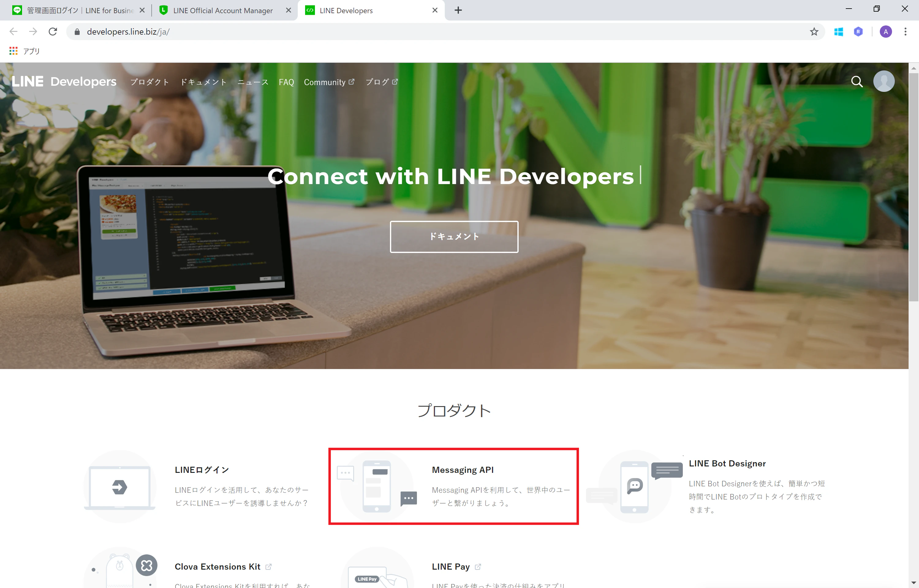Screen dimensions: 919x588
Task: Open the Chrome profile A avatar
Action: click(x=886, y=32)
